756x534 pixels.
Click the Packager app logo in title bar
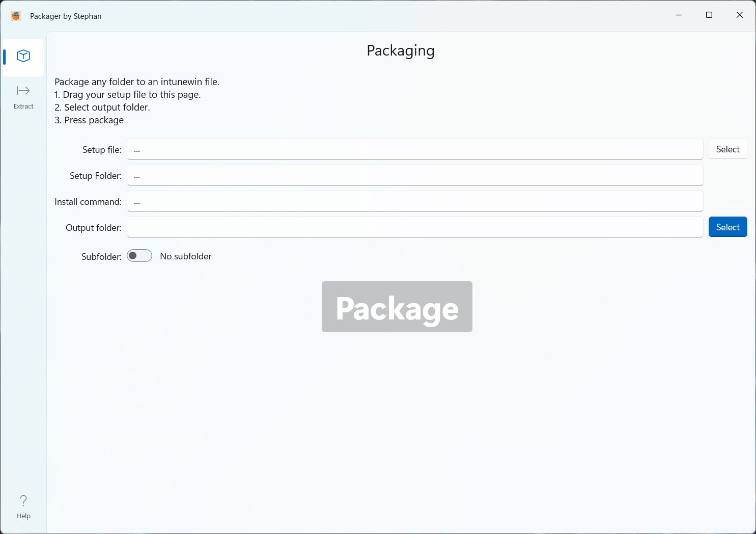[16, 16]
